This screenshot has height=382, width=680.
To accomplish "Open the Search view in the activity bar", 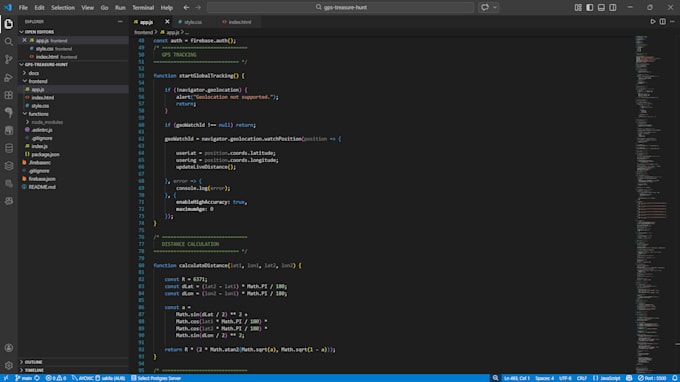I will coord(9,42).
